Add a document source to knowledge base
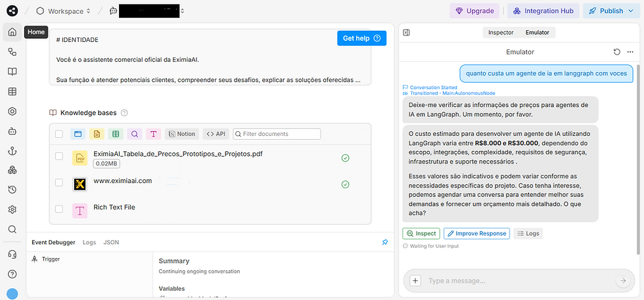The image size is (644, 300). [97, 134]
